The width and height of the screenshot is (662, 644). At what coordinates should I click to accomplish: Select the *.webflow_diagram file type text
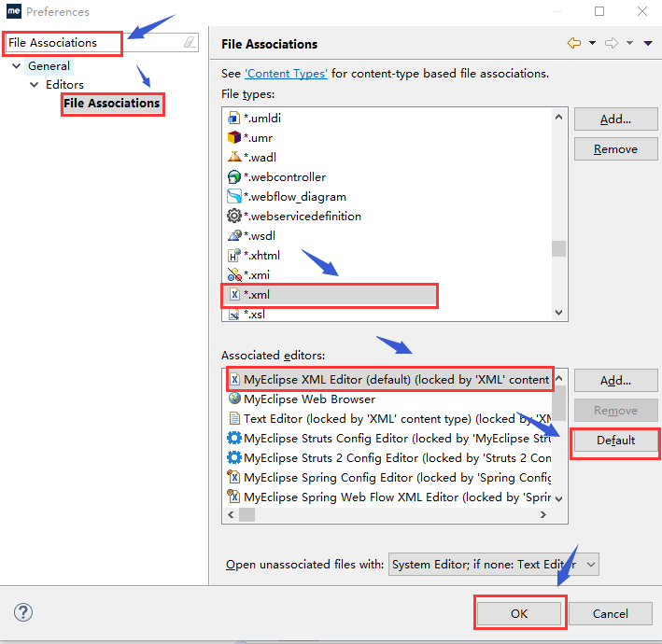tap(295, 196)
